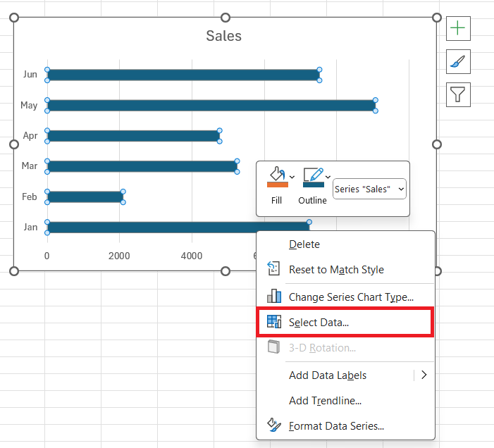
Task: Click the May axis label
Action: click(29, 105)
